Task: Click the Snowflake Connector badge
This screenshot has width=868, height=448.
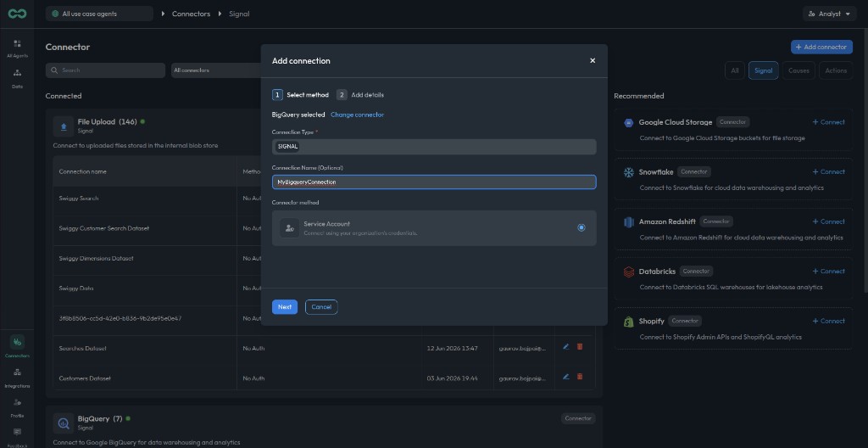Action: pyautogui.click(x=694, y=172)
